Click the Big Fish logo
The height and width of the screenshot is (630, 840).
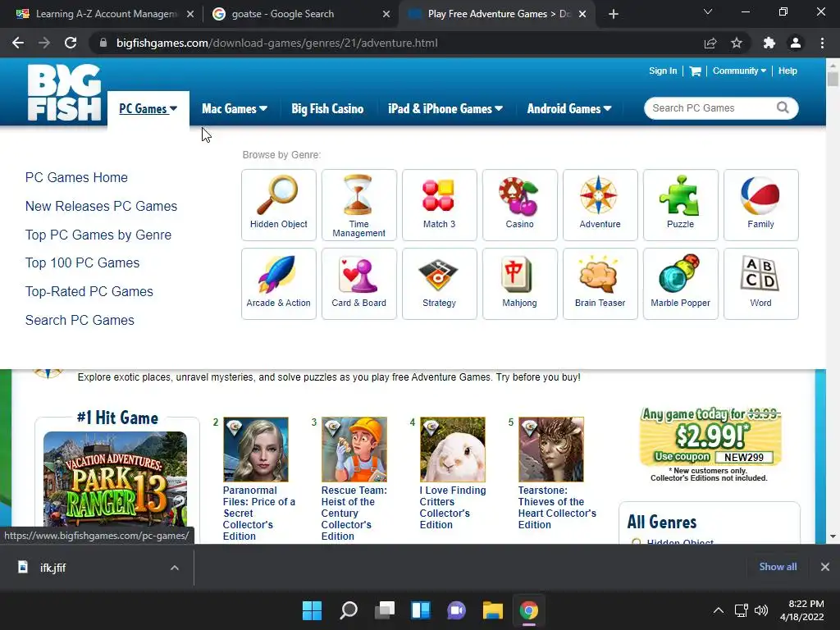pyautogui.click(x=64, y=92)
